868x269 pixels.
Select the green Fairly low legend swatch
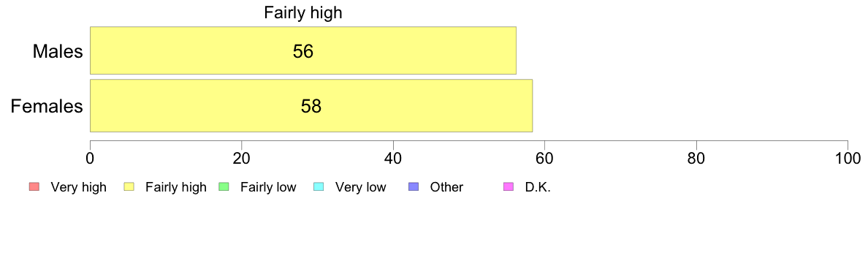click(x=223, y=187)
